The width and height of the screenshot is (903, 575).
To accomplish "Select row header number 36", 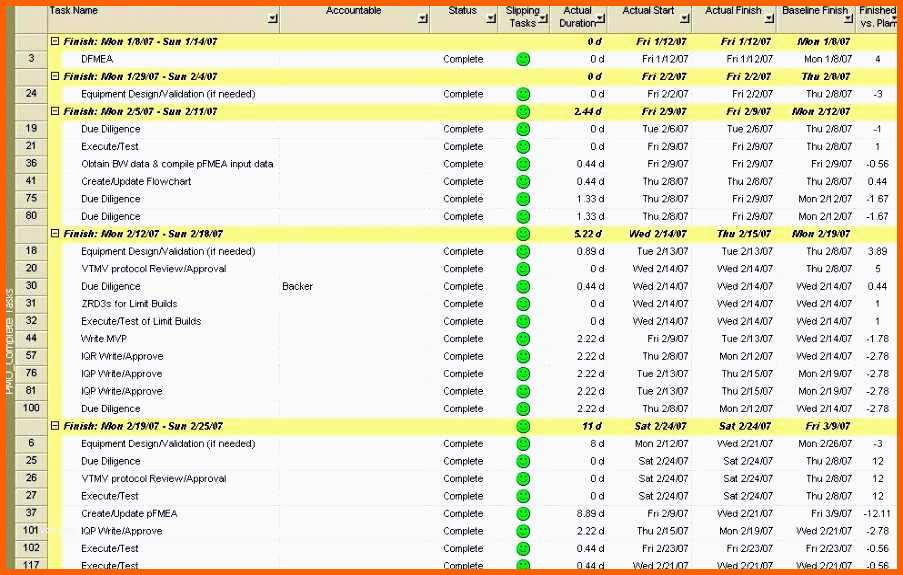I will (x=31, y=164).
